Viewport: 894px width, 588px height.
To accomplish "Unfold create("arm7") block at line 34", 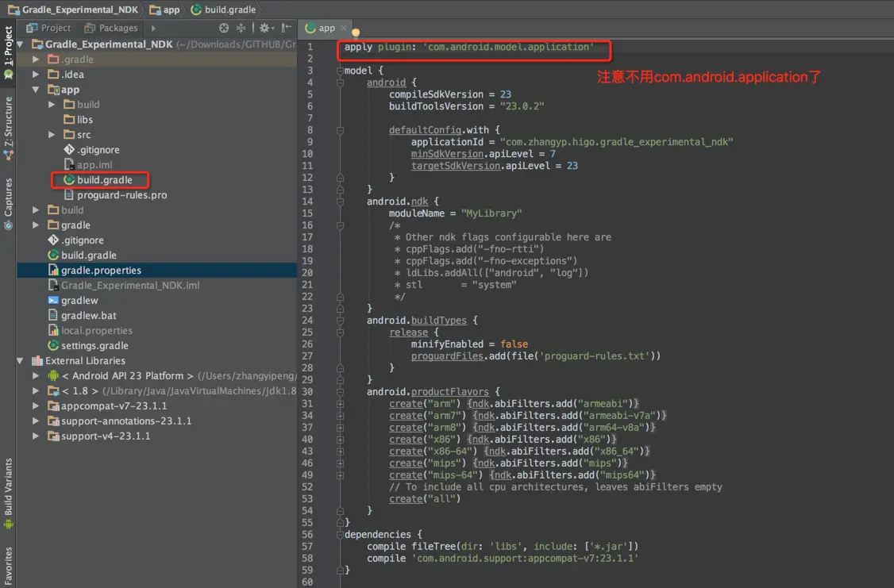I will coord(340,416).
